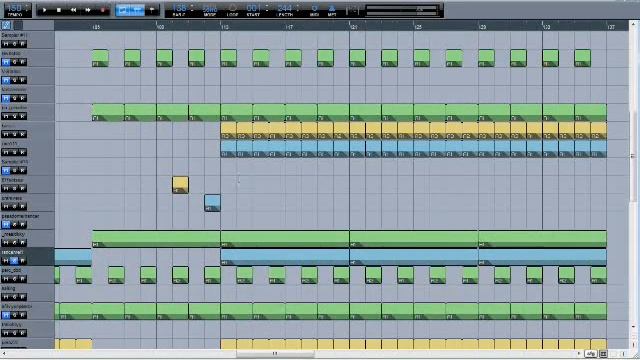The width and height of the screenshot is (640, 360).
Task: Jump to bar 113 on the timeline ruler
Action: [x=224, y=27]
